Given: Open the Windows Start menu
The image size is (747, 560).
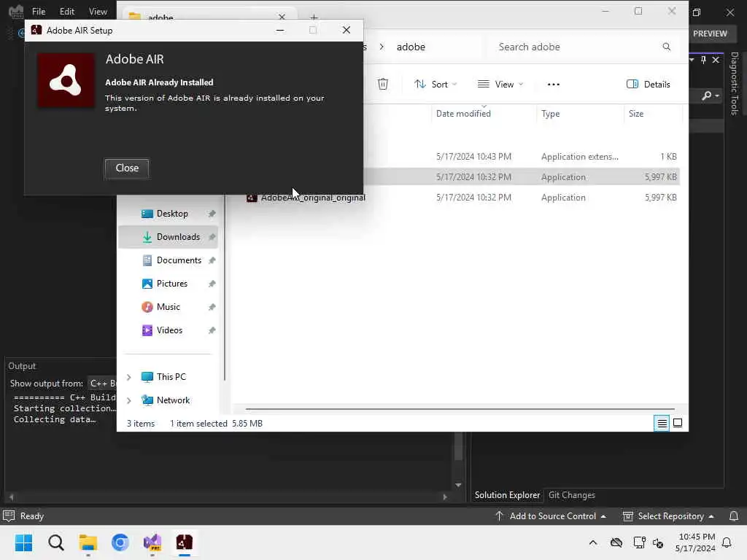Looking at the screenshot, I should click(x=23, y=542).
